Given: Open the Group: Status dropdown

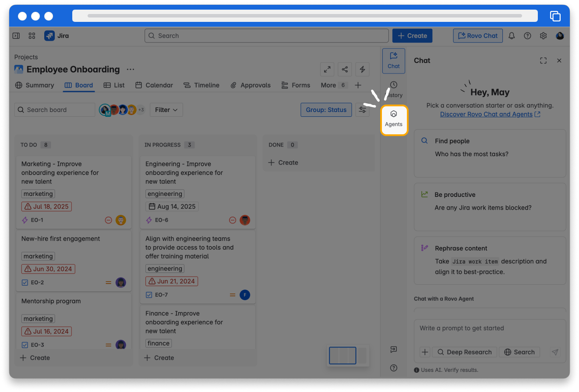Looking at the screenshot, I should pos(326,110).
